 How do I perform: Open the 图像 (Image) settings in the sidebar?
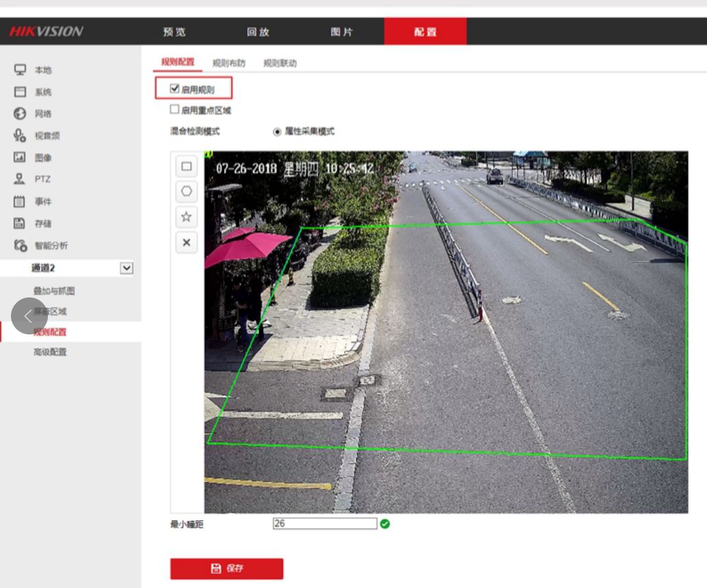[42, 158]
